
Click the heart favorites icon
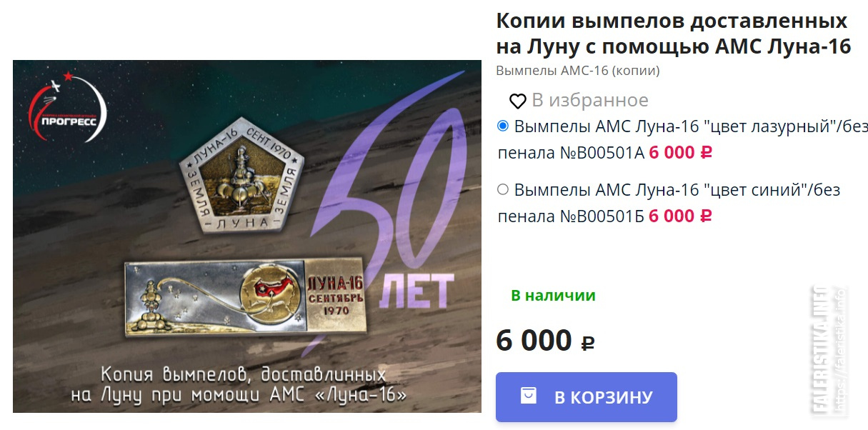pyautogui.click(x=517, y=101)
